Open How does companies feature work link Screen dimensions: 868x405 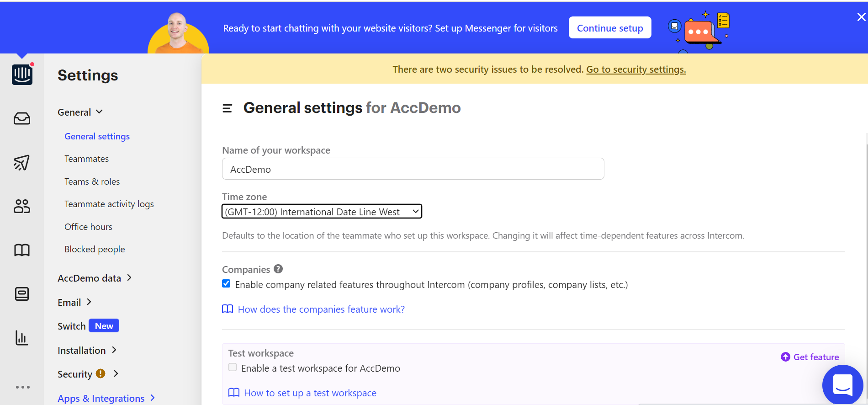tap(321, 309)
